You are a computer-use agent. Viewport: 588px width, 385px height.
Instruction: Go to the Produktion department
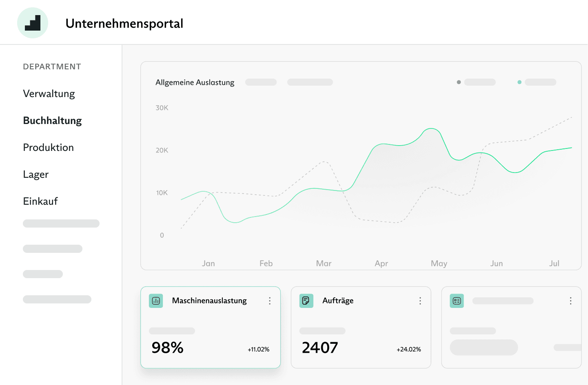point(48,148)
